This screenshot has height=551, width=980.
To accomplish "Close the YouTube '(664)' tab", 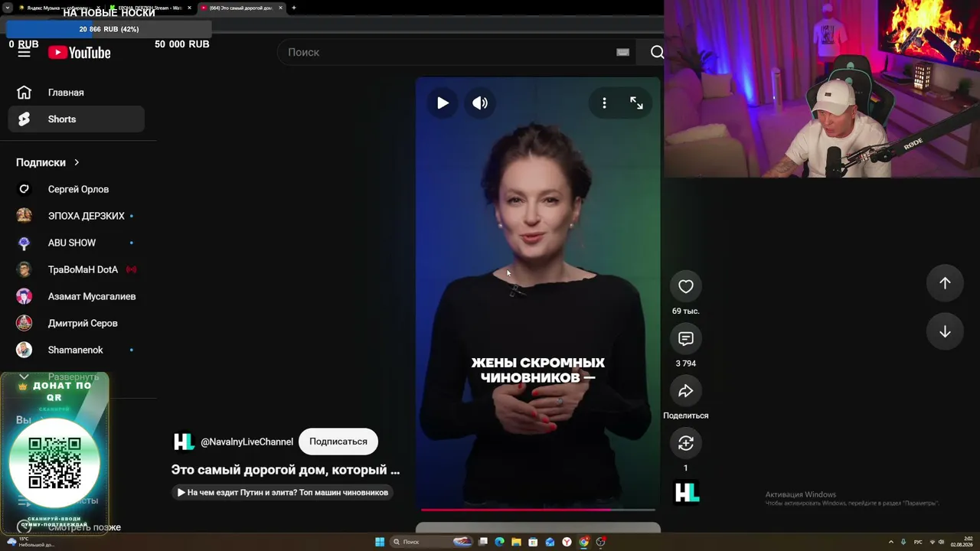I will (x=280, y=8).
